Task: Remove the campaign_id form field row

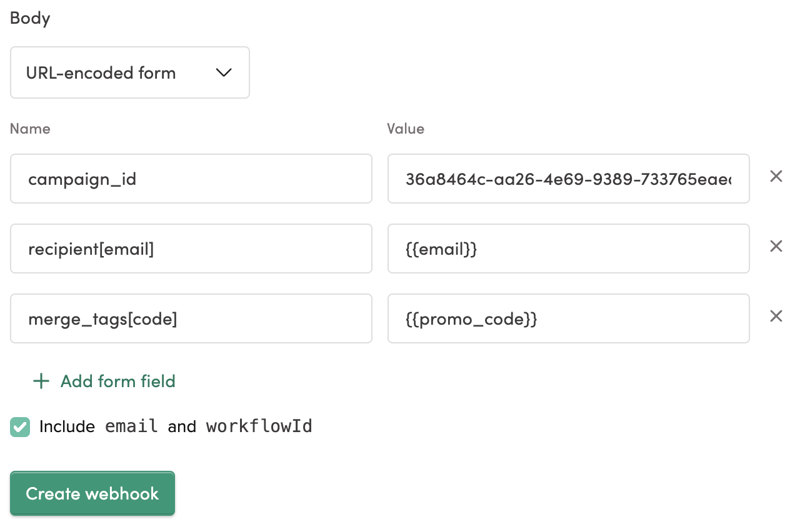Action: click(776, 177)
